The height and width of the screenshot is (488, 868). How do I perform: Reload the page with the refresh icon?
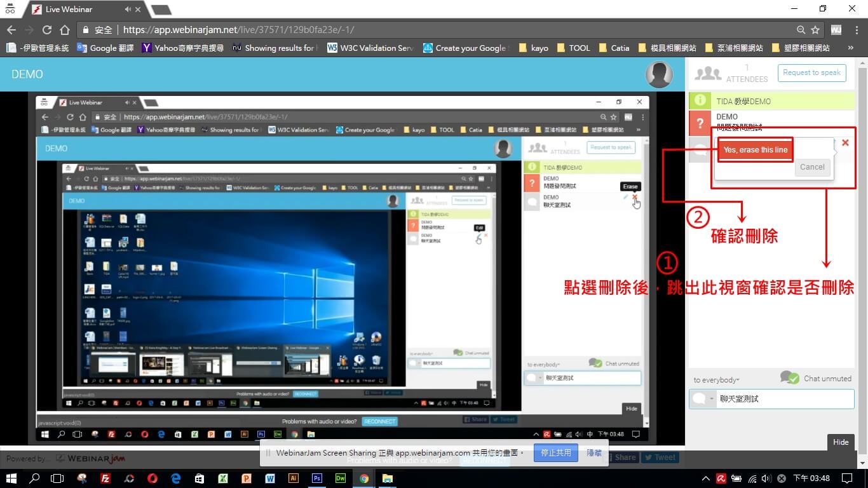(x=46, y=30)
